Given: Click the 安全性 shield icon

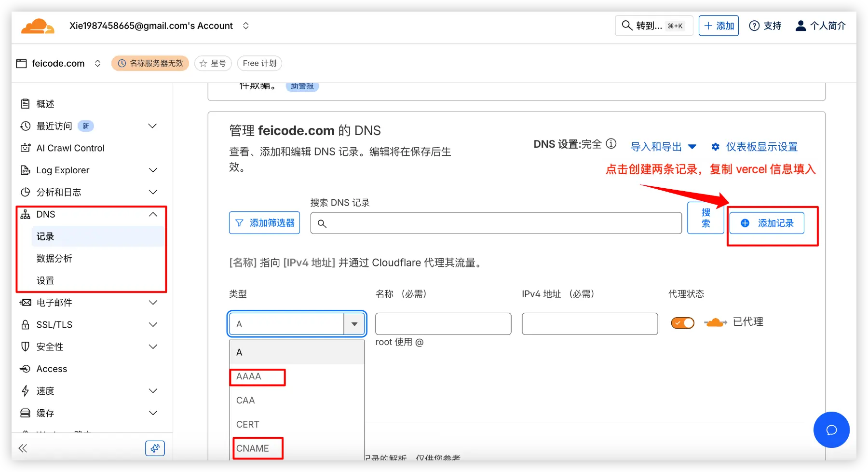Looking at the screenshot, I should (26, 347).
